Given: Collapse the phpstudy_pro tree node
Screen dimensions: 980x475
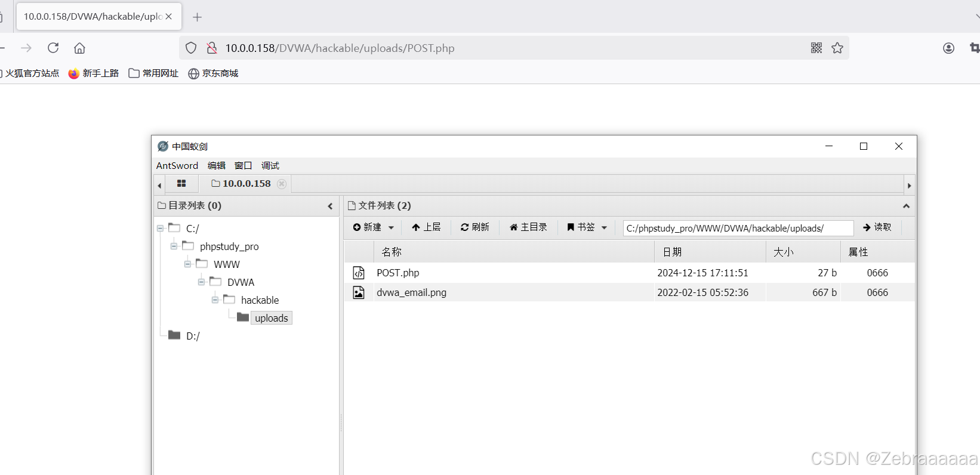Looking at the screenshot, I should [x=174, y=246].
